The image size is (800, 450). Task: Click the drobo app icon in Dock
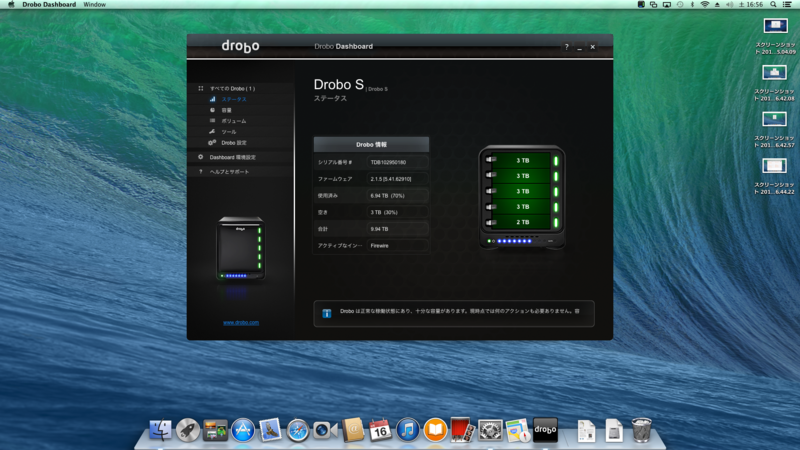(x=545, y=430)
